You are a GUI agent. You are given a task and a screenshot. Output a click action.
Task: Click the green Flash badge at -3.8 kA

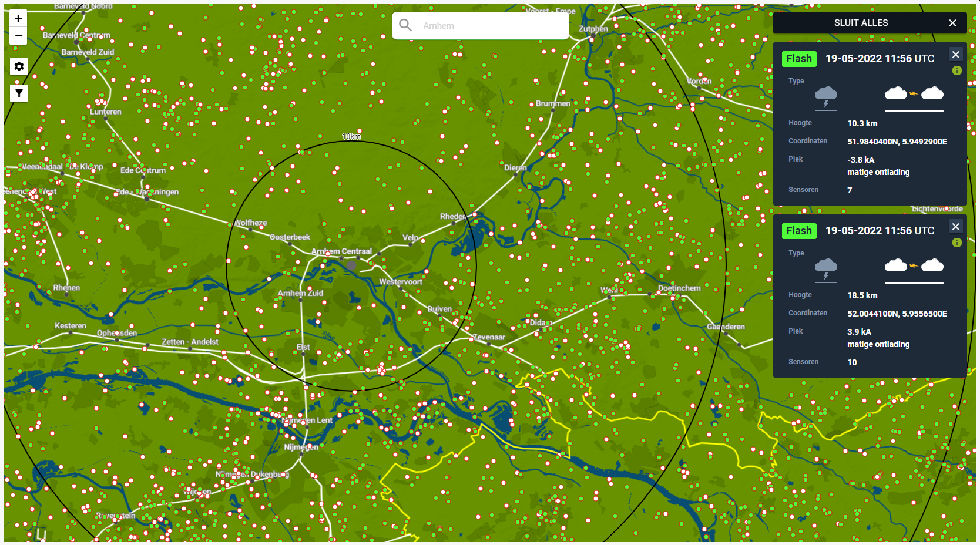click(x=799, y=59)
